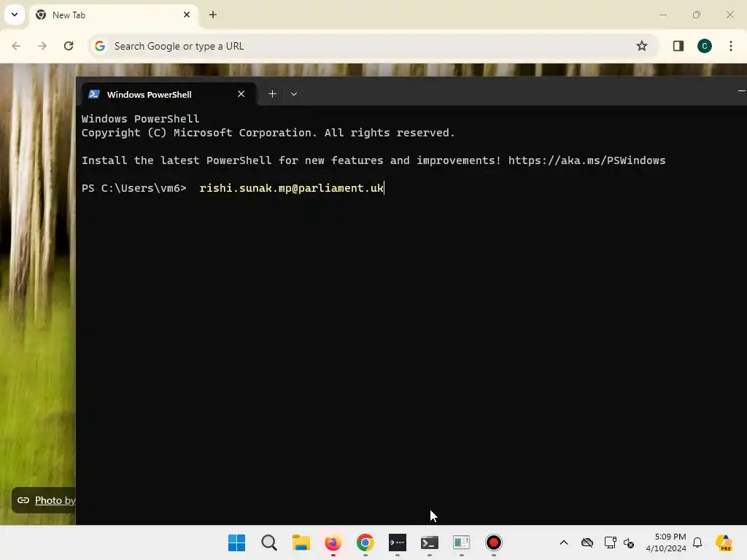This screenshot has height=560, width=747.
Task: Show hidden system tray icons
Action: click(x=564, y=542)
